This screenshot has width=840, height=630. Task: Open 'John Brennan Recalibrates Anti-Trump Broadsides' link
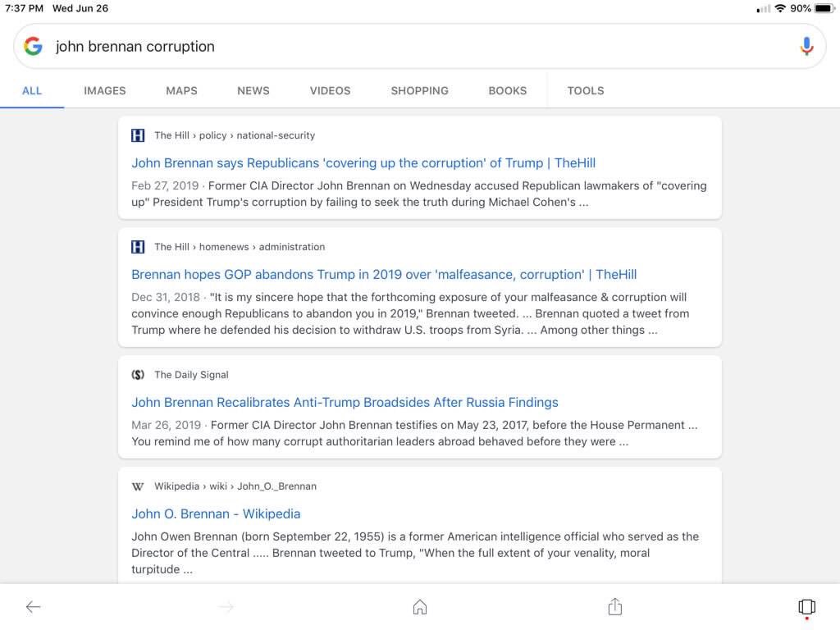(x=345, y=402)
